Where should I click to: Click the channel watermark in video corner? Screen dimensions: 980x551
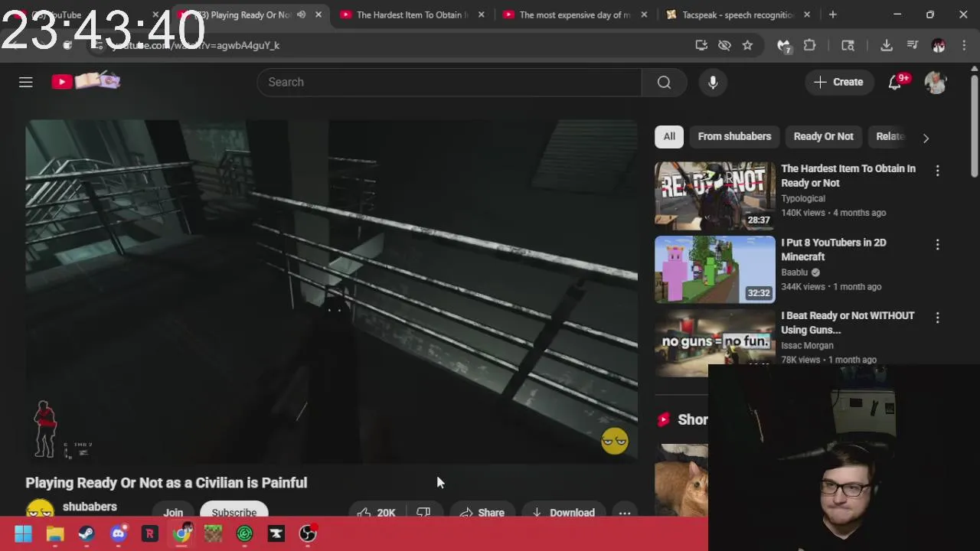[615, 441]
